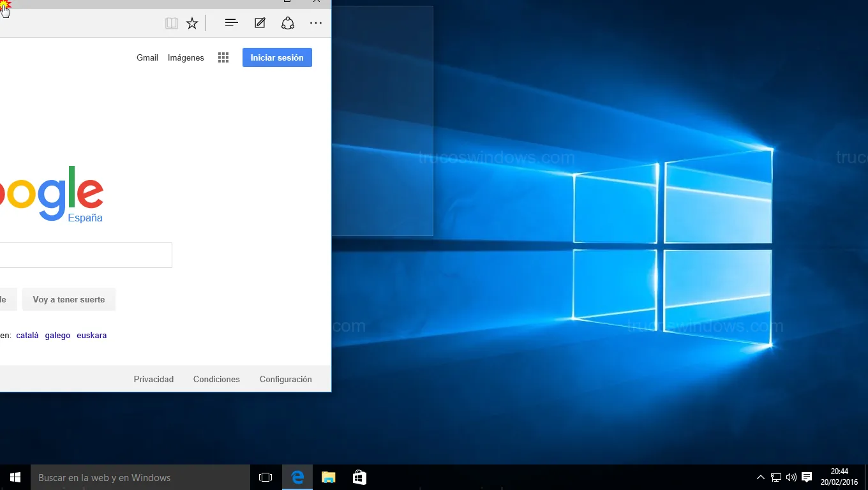The image size is (868, 490).
Task: Click the Google search input box
Action: [86, 255]
